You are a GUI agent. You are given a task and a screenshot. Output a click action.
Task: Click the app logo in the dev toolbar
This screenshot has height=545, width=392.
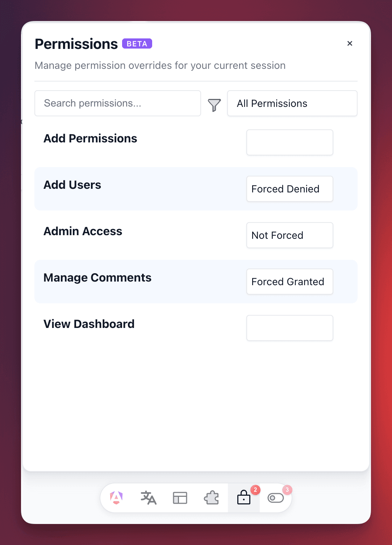[x=116, y=498]
